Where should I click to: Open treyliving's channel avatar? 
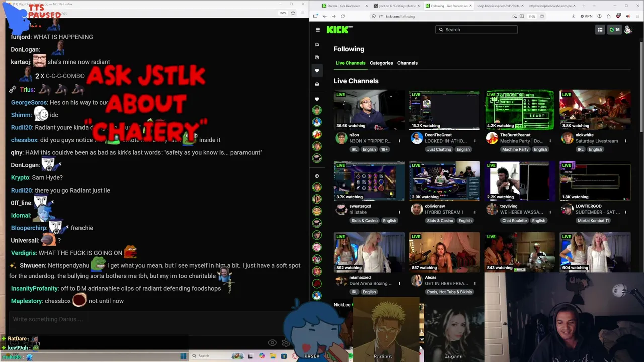point(492,209)
